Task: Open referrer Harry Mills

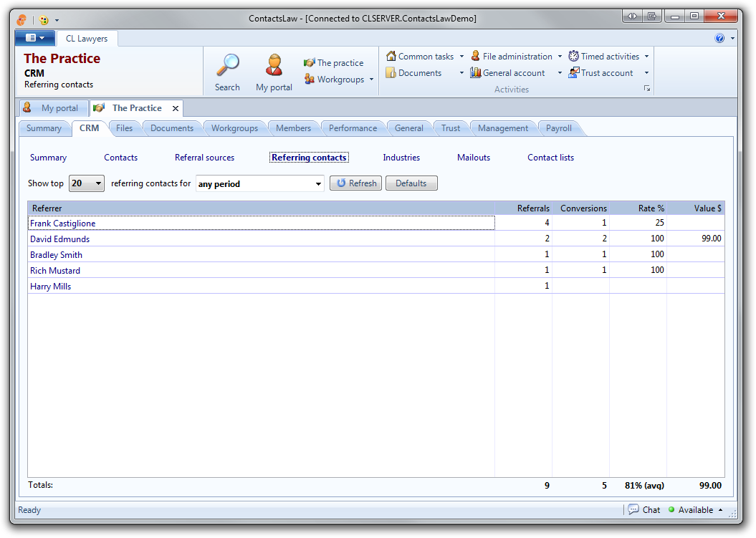Action: (51, 287)
